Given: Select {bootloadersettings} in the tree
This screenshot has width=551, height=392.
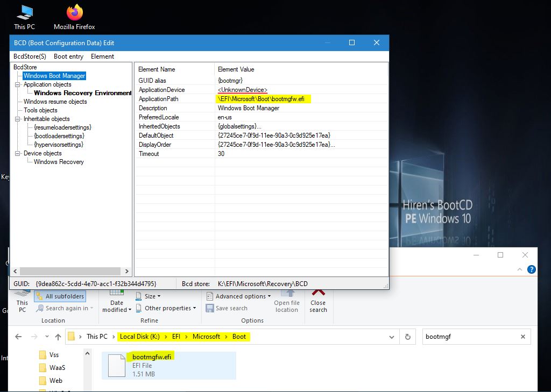Looking at the screenshot, I should (59, 136).
